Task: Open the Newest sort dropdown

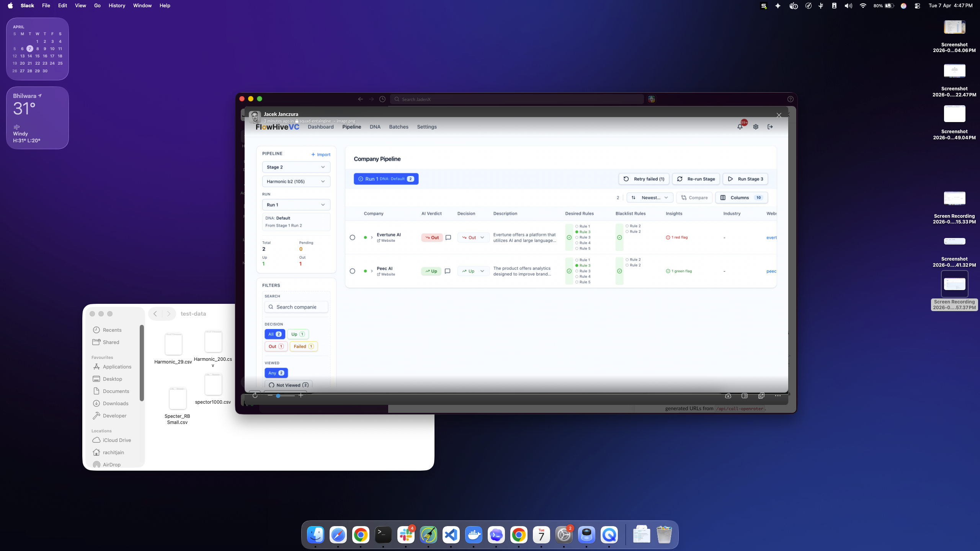Action: click(650, 198)
